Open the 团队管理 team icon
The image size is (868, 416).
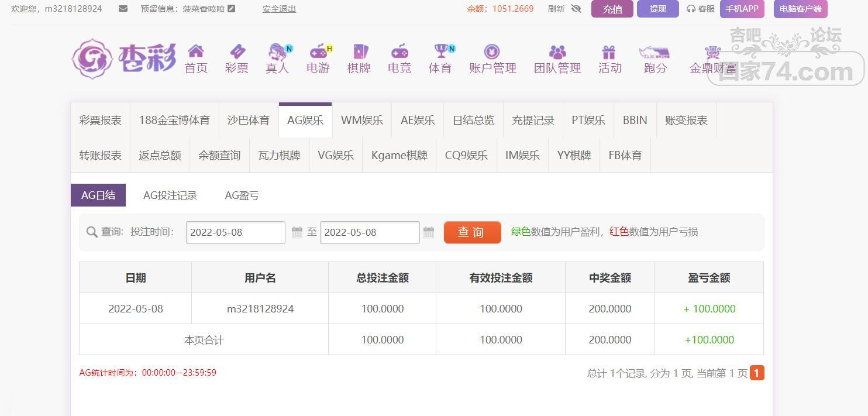pyautogui.click(x=557, y=51)
